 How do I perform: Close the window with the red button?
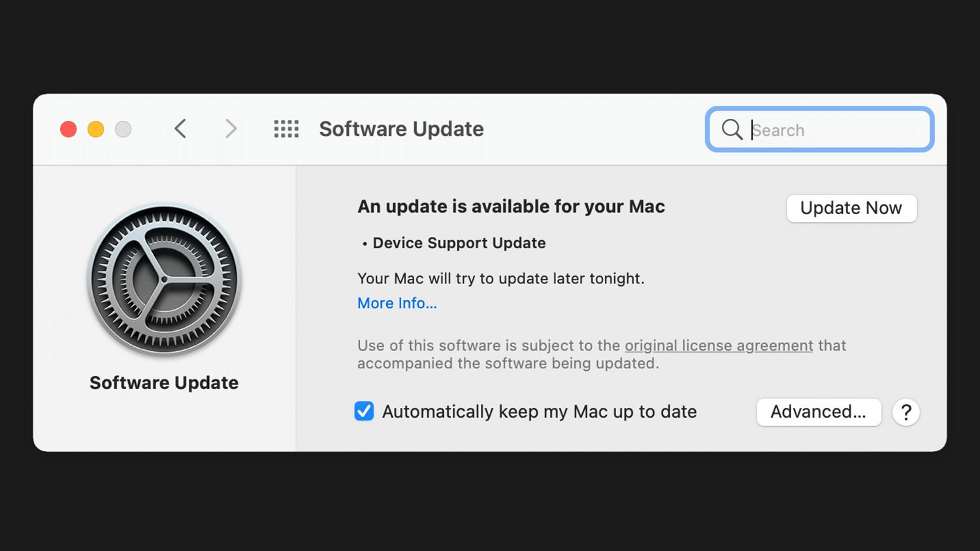coord(69,129)
